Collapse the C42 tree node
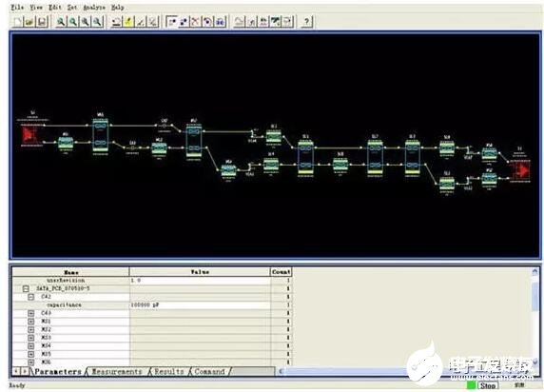The image size is (544, 392). 30,297
